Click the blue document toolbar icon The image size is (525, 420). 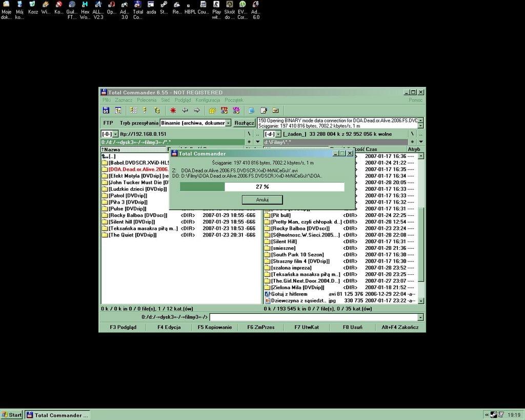[251, 110]
